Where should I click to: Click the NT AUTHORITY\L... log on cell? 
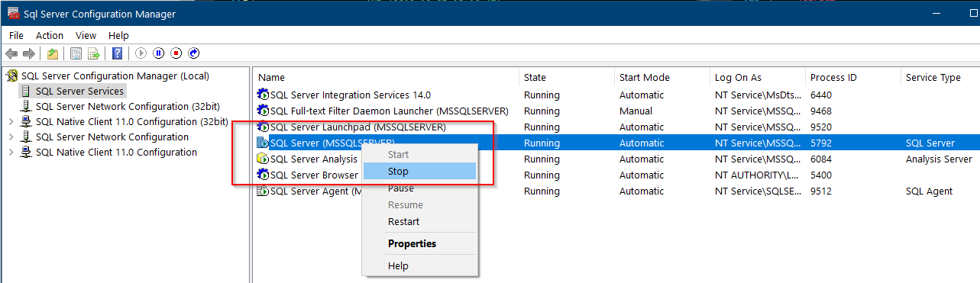pyautogui.click(x=757, y=175)
